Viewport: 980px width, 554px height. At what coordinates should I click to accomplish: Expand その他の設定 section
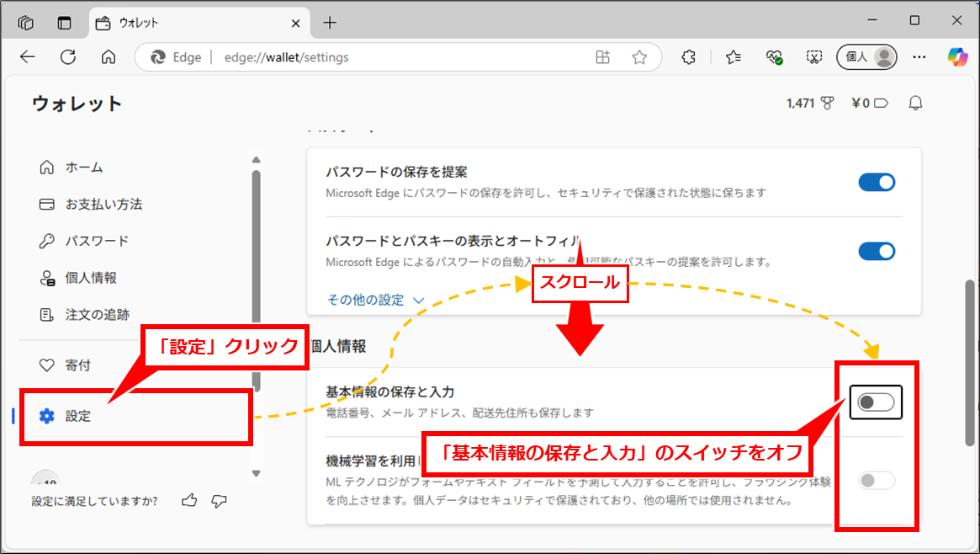[376, 300]
